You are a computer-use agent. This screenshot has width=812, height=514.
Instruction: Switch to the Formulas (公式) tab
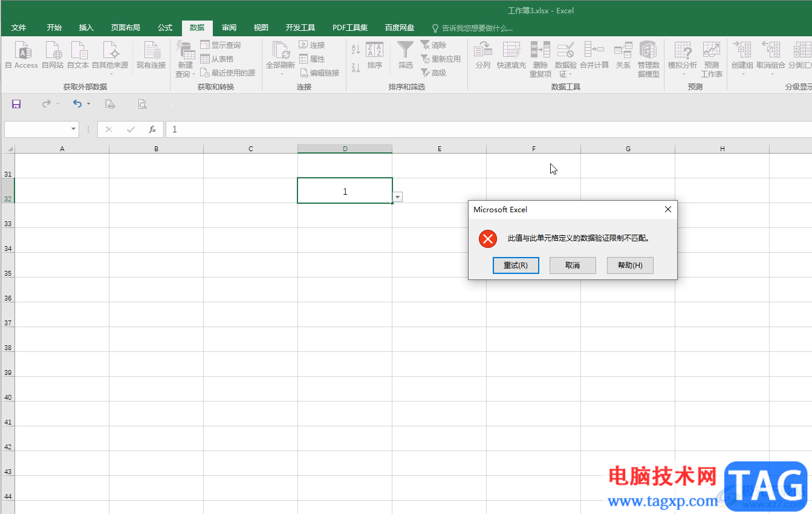click(165, 28)
